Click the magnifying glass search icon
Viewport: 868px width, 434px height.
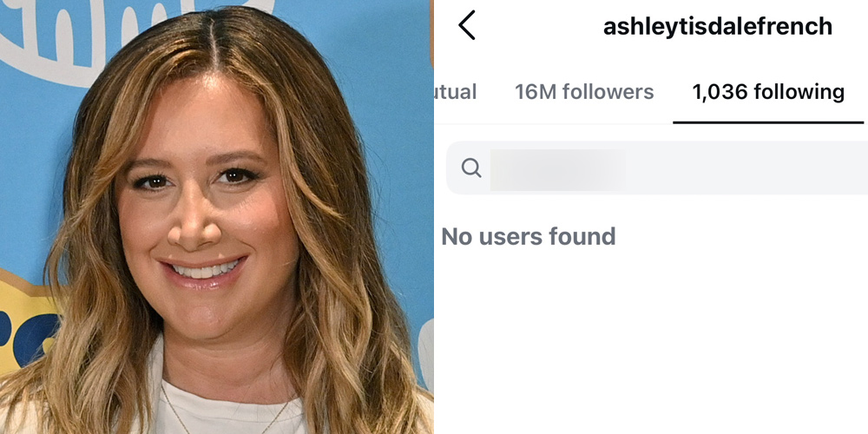(471, 168)
